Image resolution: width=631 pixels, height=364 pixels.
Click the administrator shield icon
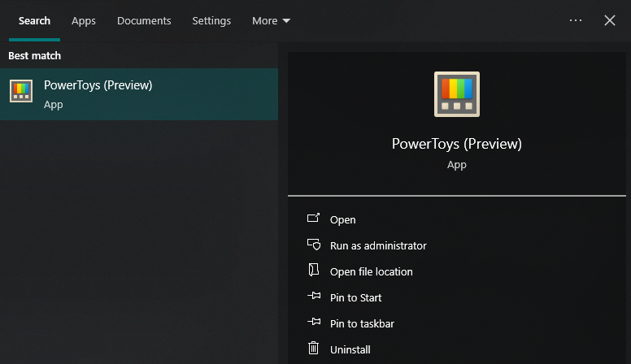pyautogui.click(x=314, y=244)
